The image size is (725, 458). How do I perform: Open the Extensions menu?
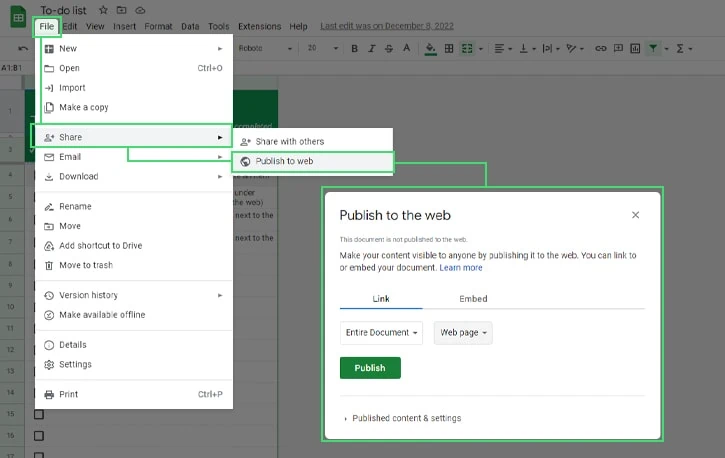coord(259,26)
